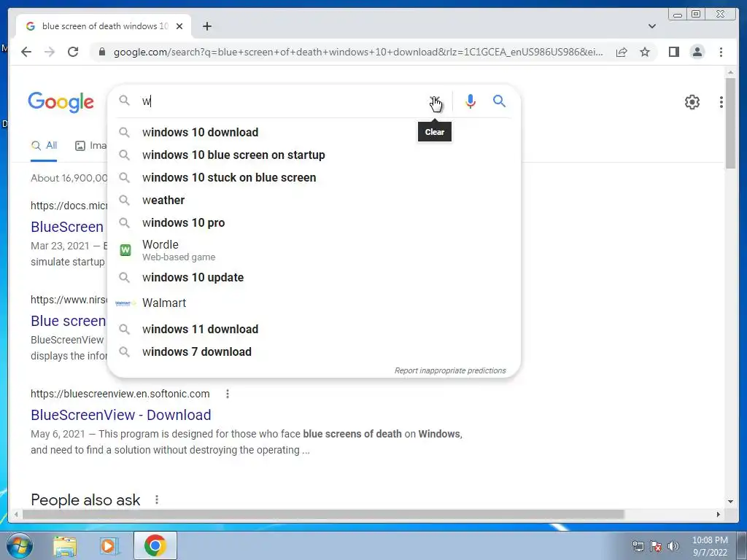This screenshot has width=747, height=560.
Task: Open a new browser tab
Action: click(206, 26)
